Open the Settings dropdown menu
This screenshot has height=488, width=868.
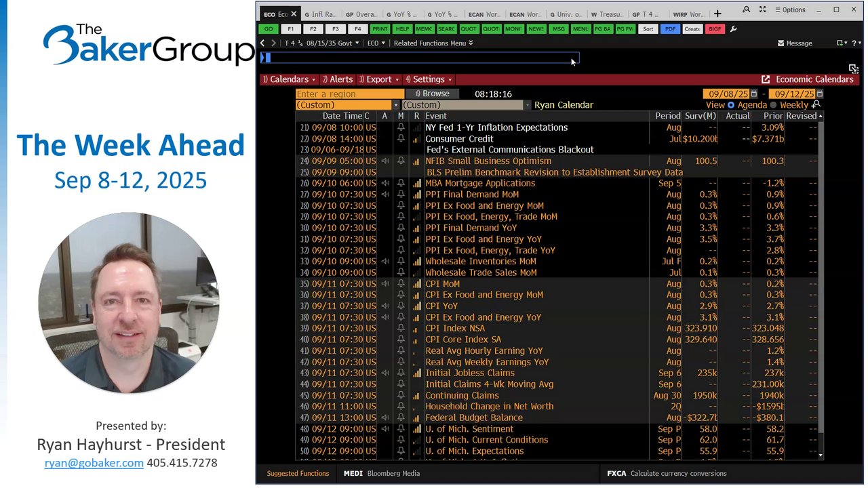429,79
